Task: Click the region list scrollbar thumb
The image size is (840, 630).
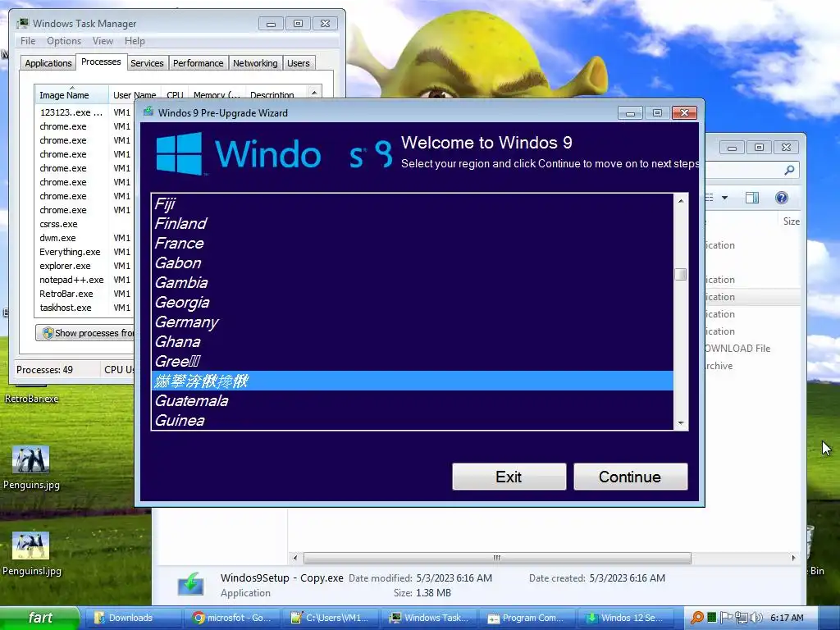Action: pyautogui.click(x=681, y=274)
